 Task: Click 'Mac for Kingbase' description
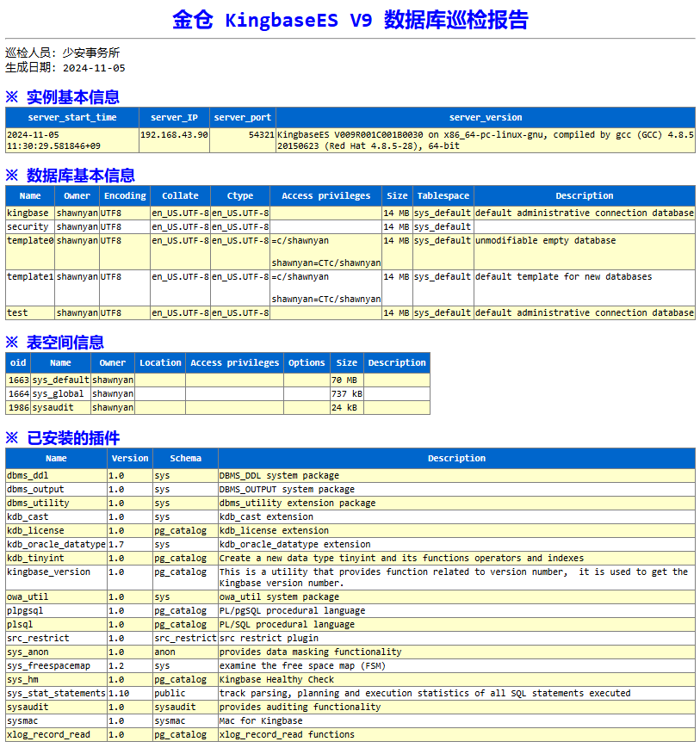click(x=261, y=720)
